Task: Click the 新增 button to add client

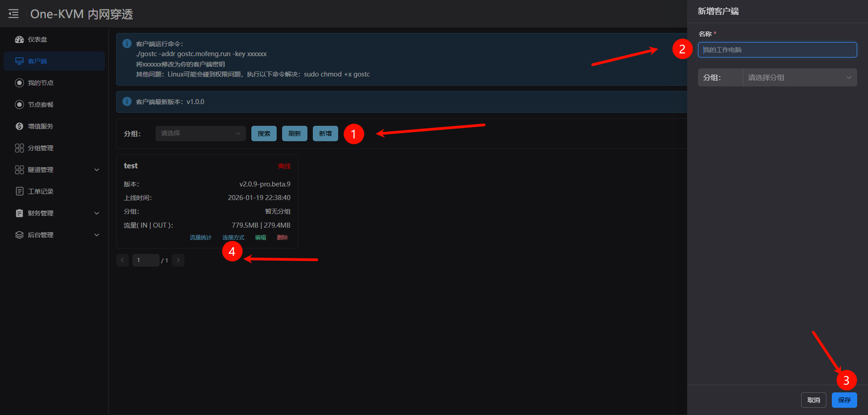Action: point(325,134)
